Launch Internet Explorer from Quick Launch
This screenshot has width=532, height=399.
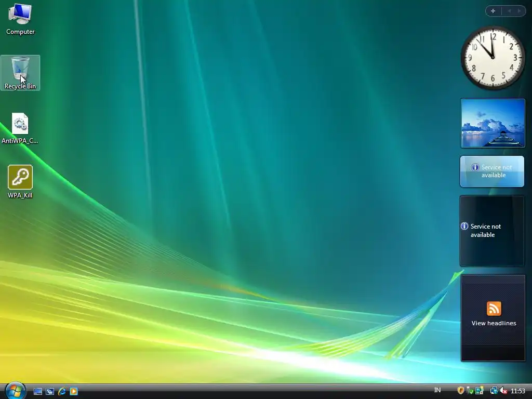[62, 391]
